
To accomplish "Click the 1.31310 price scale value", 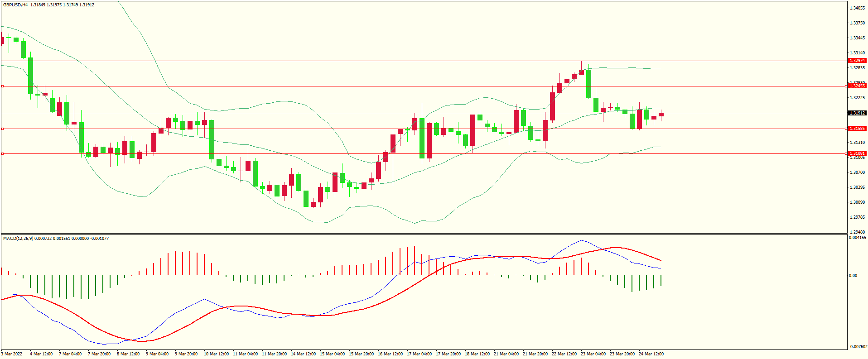I will point(857,143).
